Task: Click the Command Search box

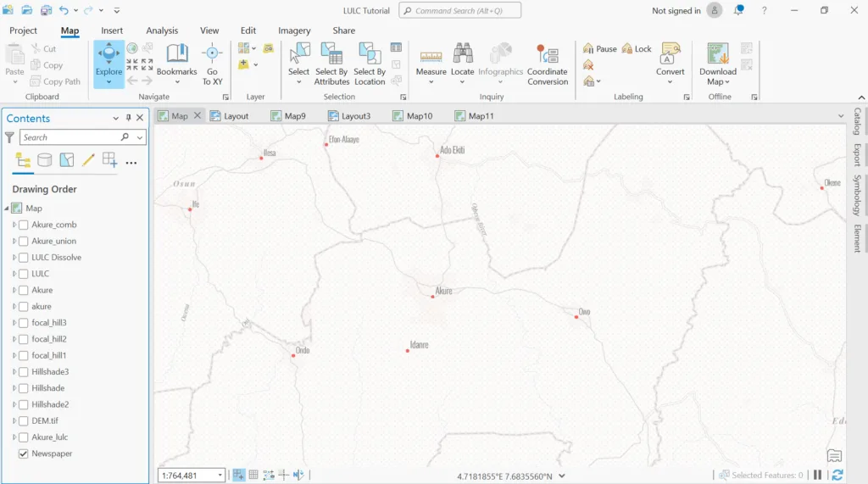Action: coord(459,10)
